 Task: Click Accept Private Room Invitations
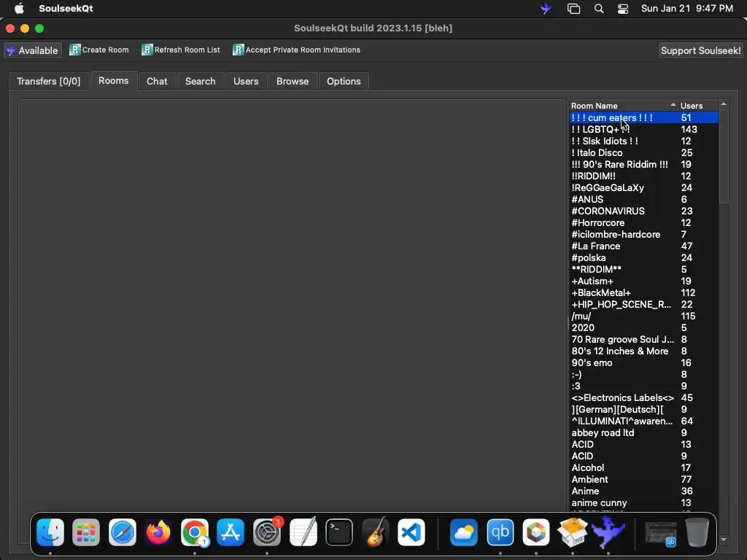click(296, 50)
